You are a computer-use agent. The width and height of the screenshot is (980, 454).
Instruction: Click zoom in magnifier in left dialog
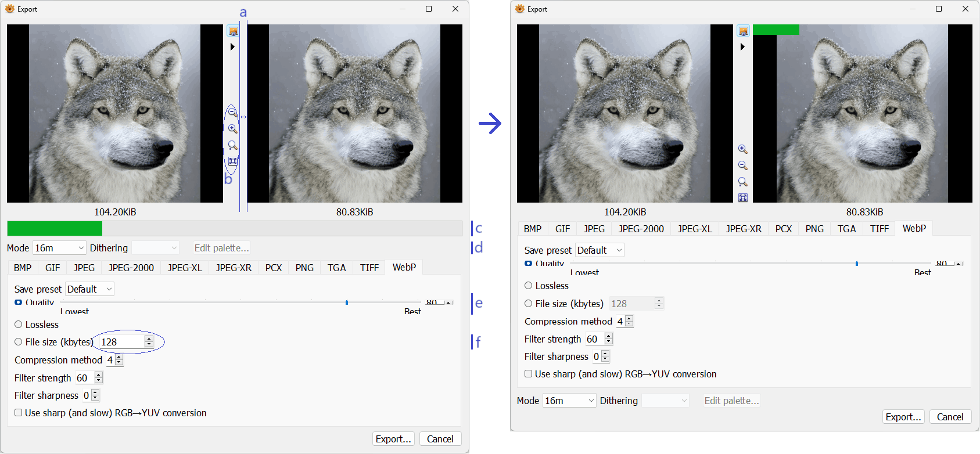click(232, 129)
